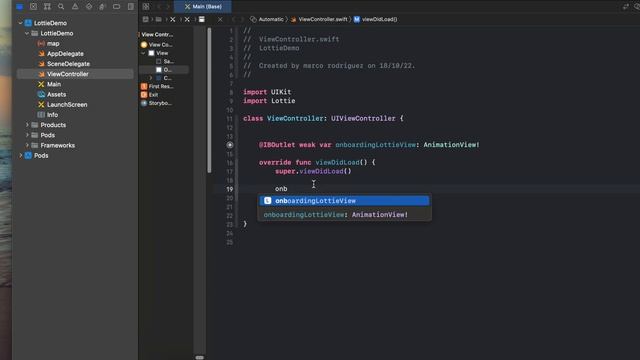The width and height of the screenshot is (640, 360).
Task: Select the ViewController file
Action: coord(75,74)
